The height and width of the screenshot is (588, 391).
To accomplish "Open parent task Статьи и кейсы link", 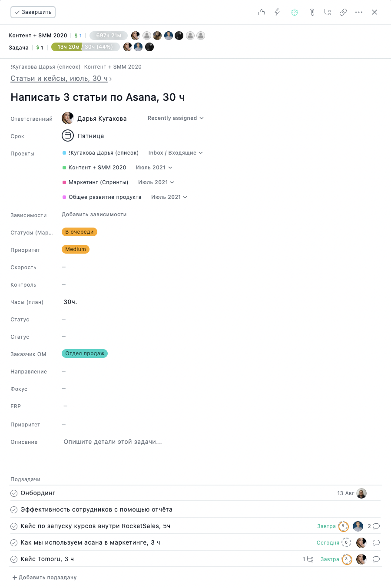I will coord(59,79).
